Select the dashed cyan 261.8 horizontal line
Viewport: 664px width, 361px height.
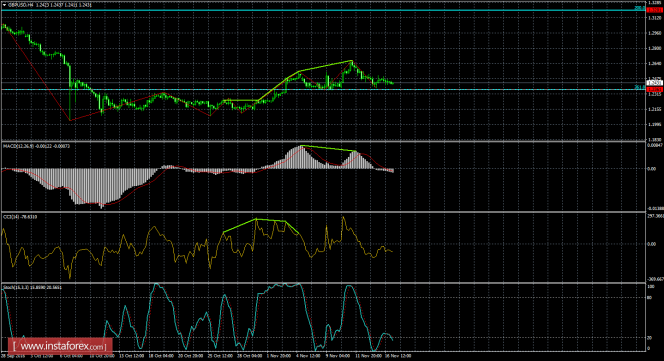322,89
